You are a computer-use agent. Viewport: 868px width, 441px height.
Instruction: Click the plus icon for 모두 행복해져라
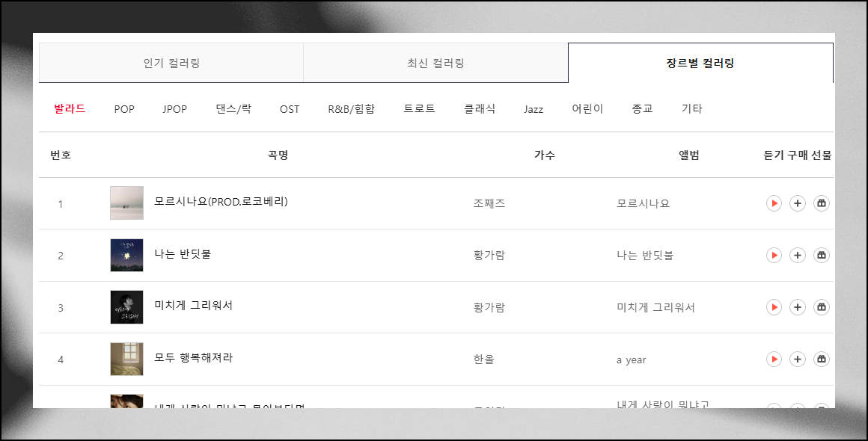pos(797,360)
